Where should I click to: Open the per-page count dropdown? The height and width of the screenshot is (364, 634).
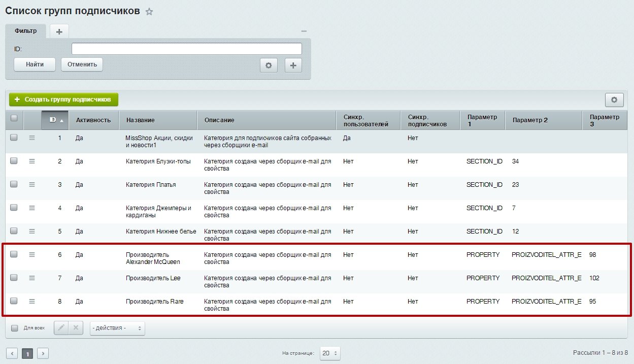click(x=330, y=353)
